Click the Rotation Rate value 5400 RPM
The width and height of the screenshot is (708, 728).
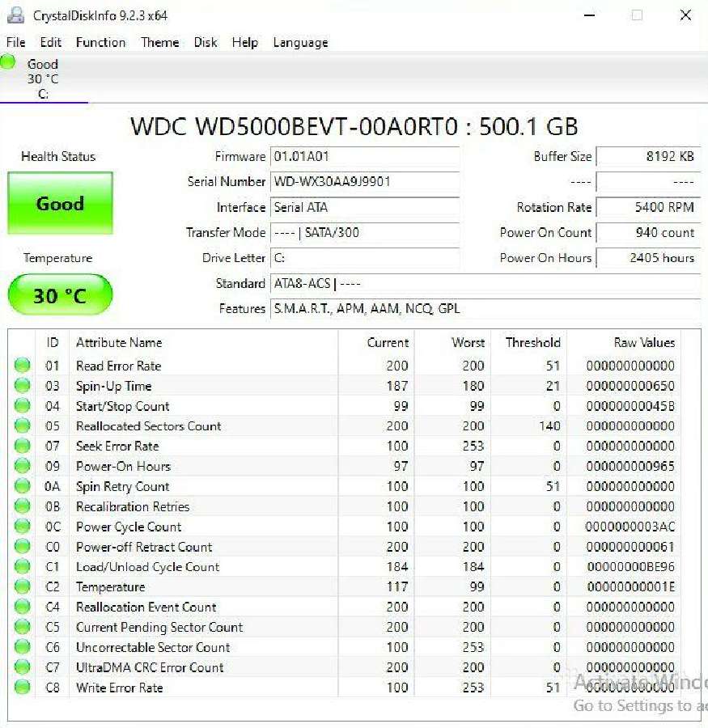click(x=649, y=207)
